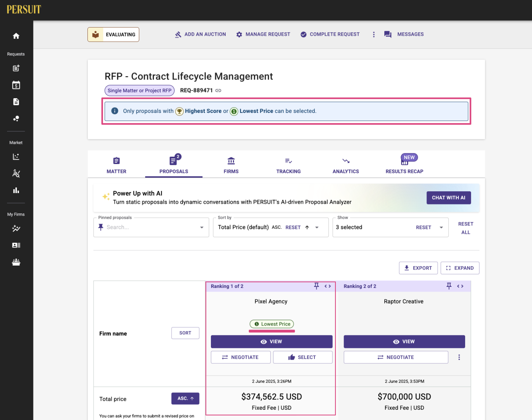Open the scatter chart icon under Market
Viewport: 532px width, 420px height.
click(16, 157)
